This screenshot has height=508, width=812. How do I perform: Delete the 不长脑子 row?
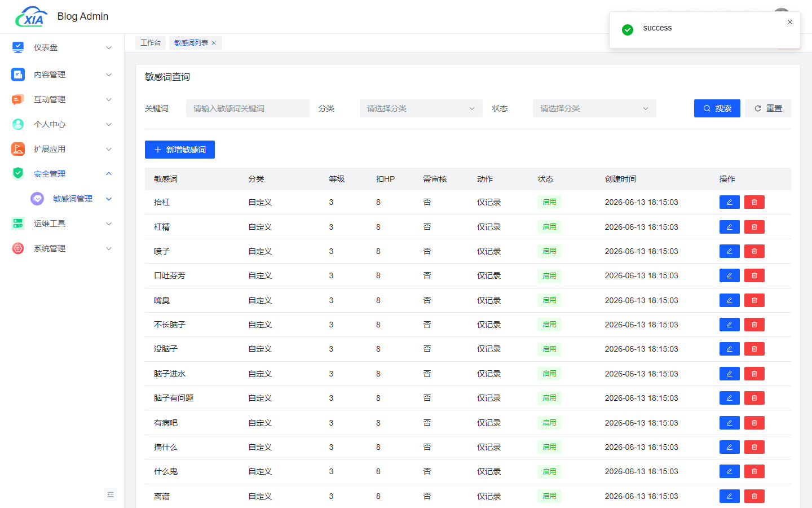tap(754, 325)
